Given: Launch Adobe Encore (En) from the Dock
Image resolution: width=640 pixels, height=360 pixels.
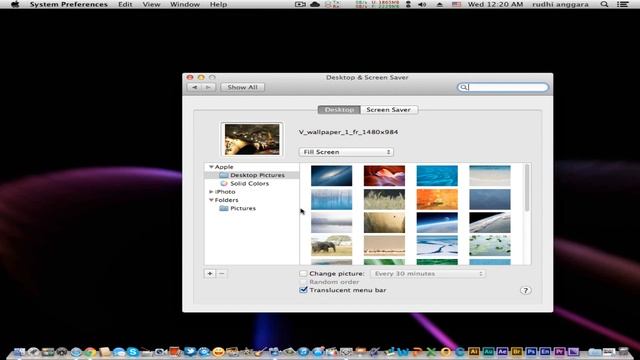Looking at the screenshot, I should pyautogui.click(x=545, y=351).
